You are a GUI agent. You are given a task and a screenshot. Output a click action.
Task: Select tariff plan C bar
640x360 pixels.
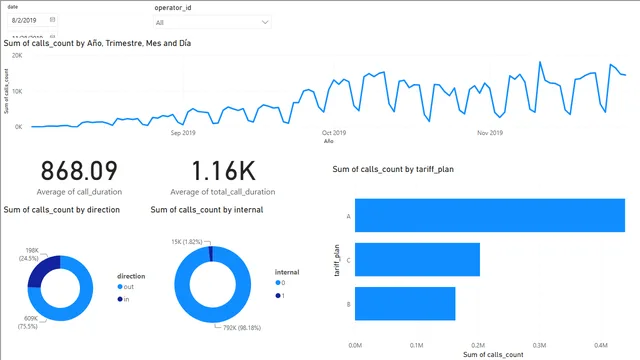(417, 260)
